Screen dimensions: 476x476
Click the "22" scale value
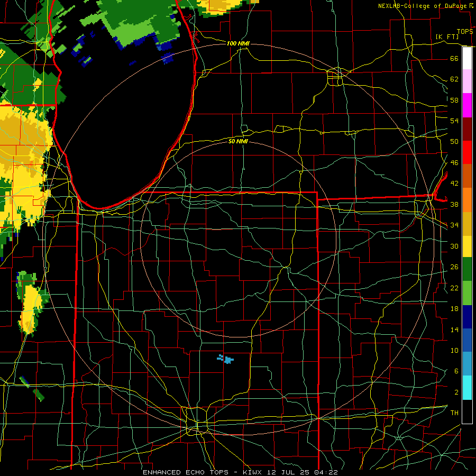click(454, 288)
